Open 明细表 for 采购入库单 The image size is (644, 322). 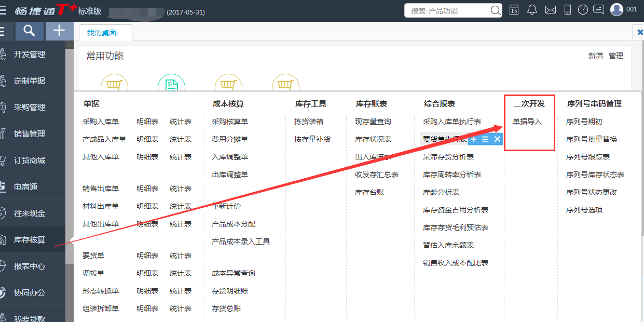pyautogui.click(x=147, y=122)
